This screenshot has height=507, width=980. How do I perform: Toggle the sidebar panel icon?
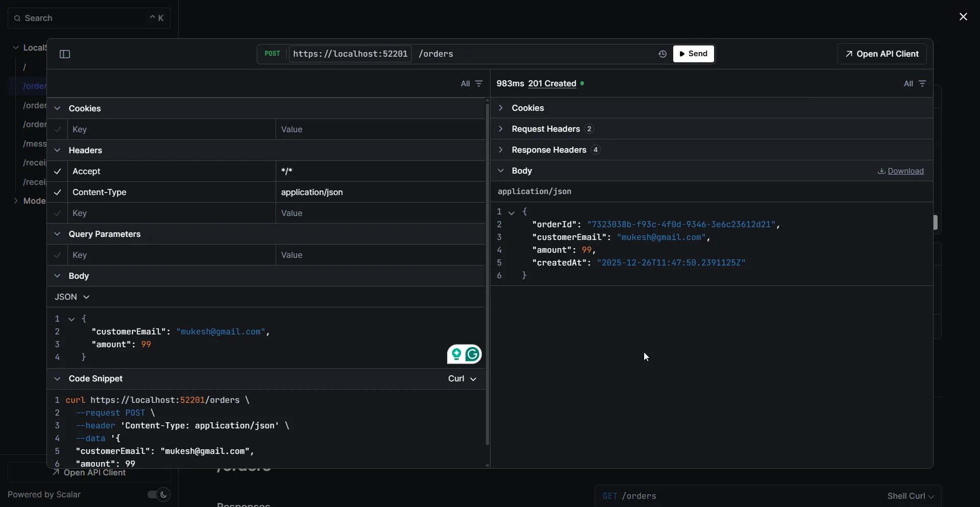(x=64, y=54)
